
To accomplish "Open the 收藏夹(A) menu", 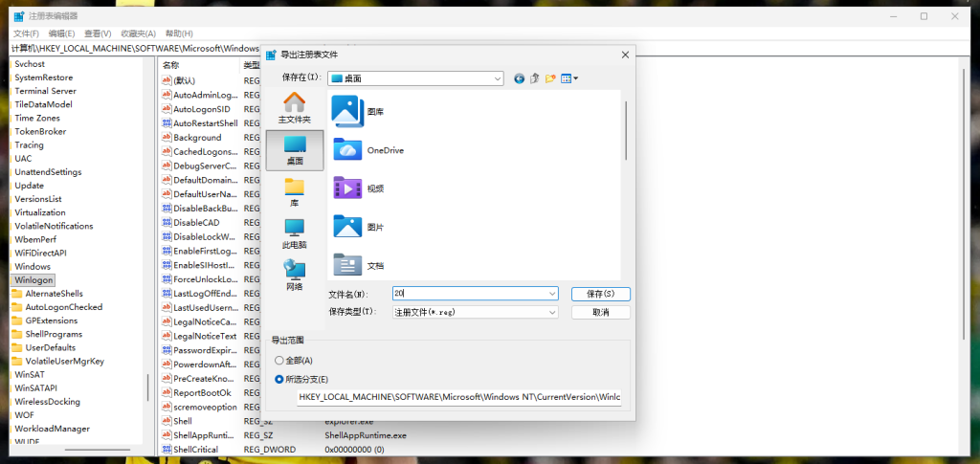I will 138,33.
